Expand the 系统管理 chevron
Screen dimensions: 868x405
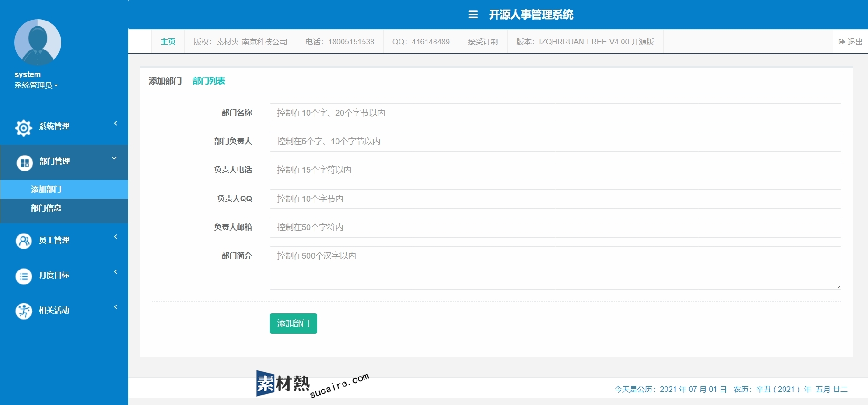[x=116, y=123]
